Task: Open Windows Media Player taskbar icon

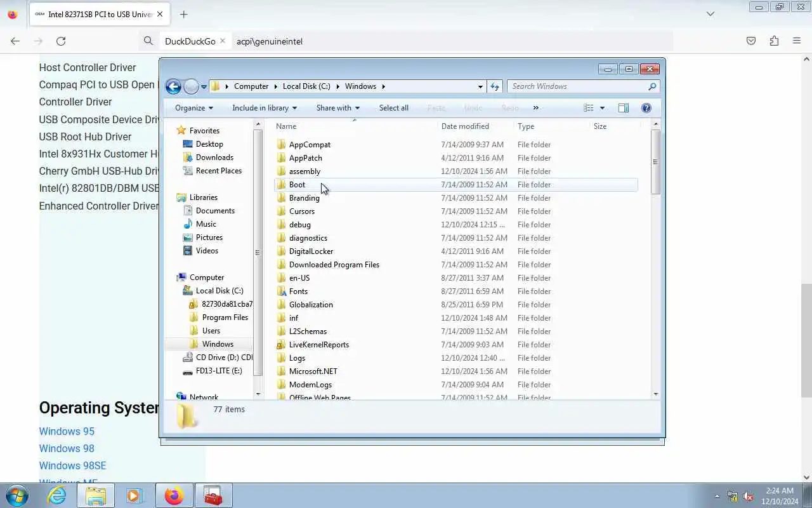Action: point(134,495)
